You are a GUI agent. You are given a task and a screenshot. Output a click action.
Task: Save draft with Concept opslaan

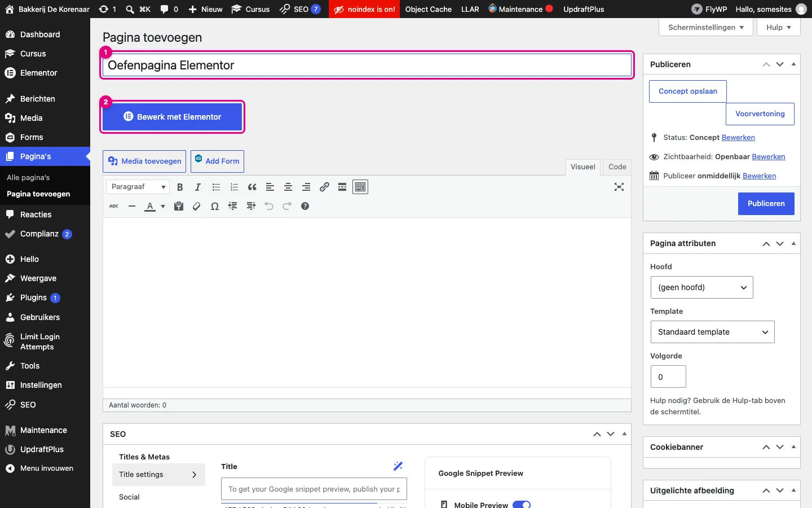click(x=688, y=91)
